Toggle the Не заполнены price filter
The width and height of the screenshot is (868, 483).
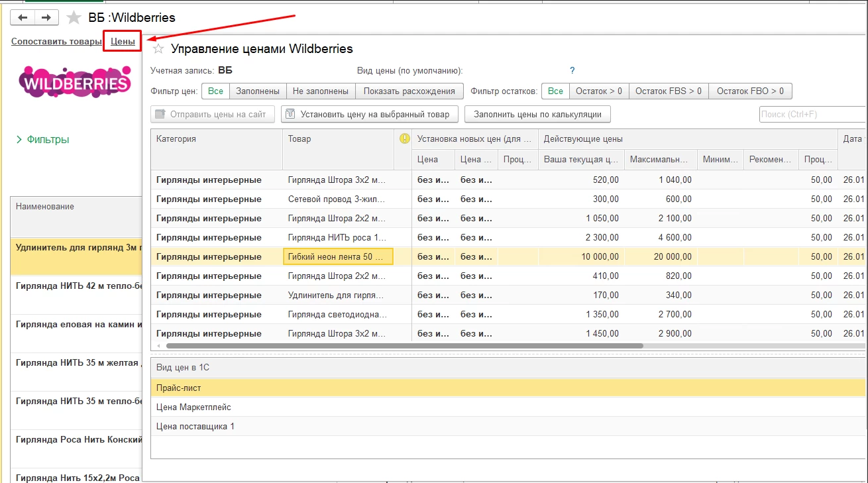pyautogui.click(x=321, y=91)
